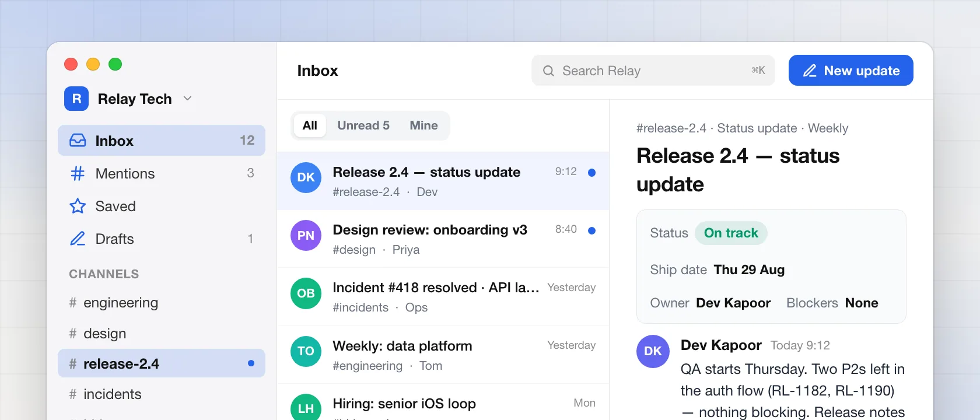Click the Inbox heading in top bar
Image resolution: width=980 pixels, height=420 pixels.
[x=317, y=71]
